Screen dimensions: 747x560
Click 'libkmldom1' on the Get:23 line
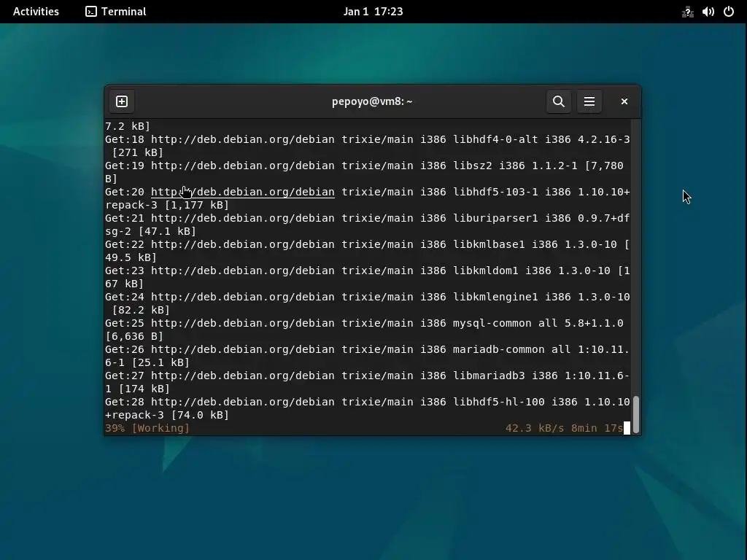485,271
